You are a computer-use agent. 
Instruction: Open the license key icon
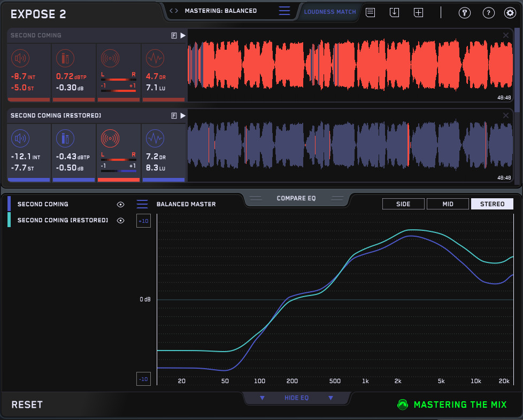(x=464, y=13)
